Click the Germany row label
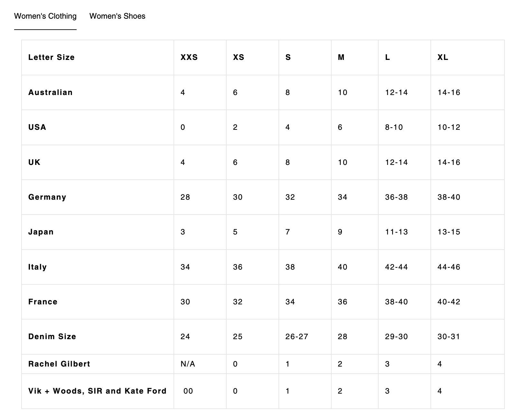Image resolution: width=519 pixels, height=420 pixels. point(47,197)
